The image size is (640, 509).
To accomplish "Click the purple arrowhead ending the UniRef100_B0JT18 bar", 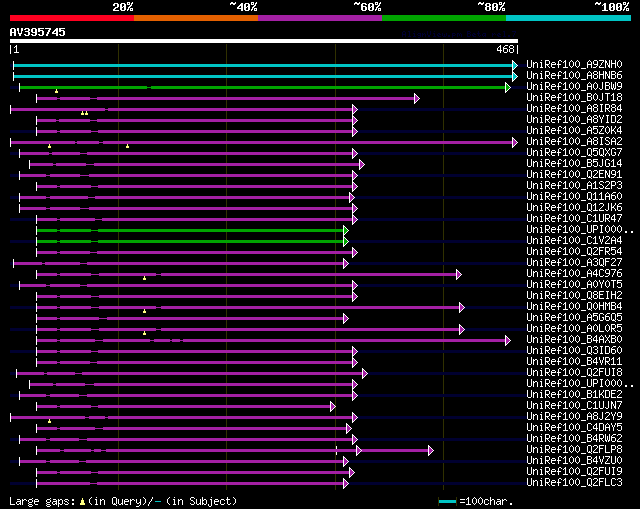I will pyautogui.click(x=417, y=98).
